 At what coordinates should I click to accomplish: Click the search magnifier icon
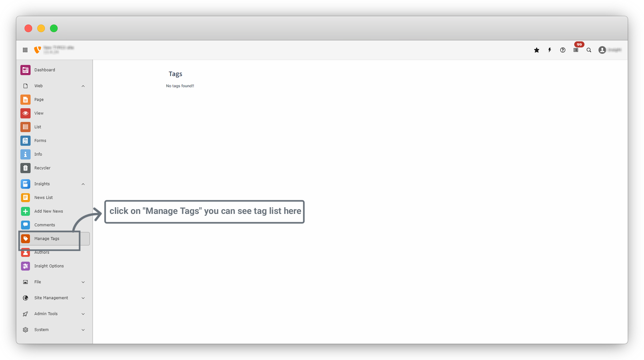(589, 50)
